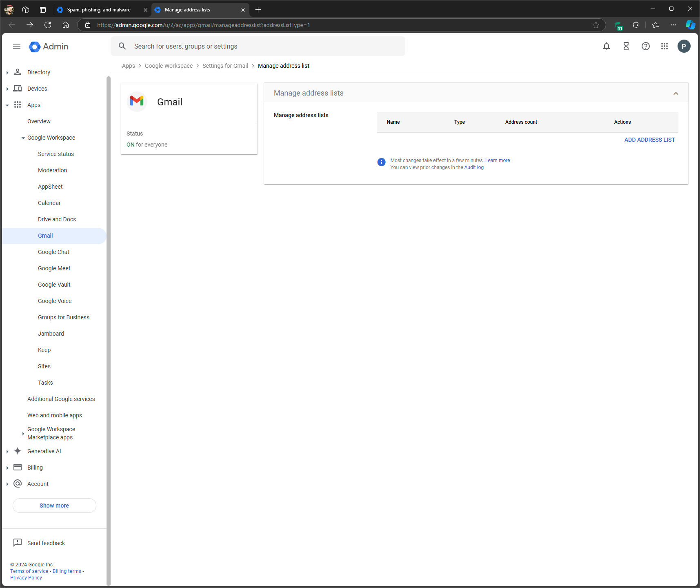Click the search magnifier icon
Viewport: 700px width, 588px height.
(122, 46)
